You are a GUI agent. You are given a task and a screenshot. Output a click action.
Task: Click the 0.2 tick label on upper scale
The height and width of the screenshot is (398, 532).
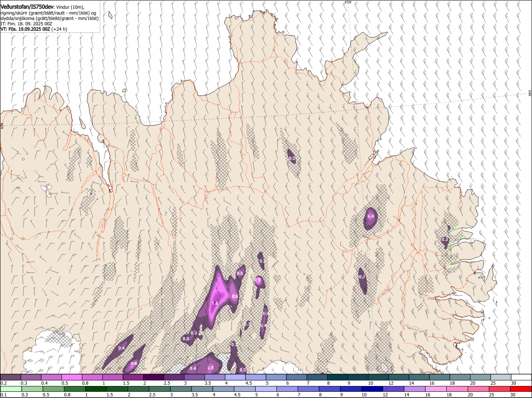pyautogui.click(x=3, y=383)
